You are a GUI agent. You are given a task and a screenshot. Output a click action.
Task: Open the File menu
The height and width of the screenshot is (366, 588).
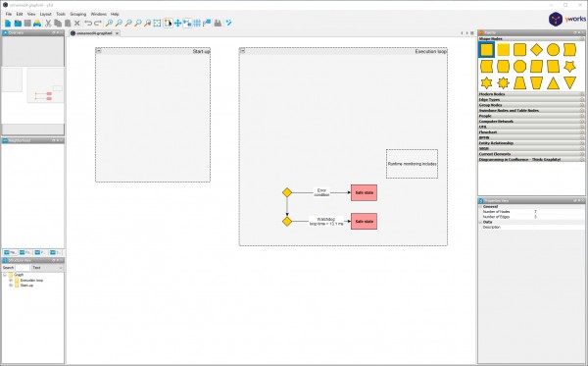(9, 14)
